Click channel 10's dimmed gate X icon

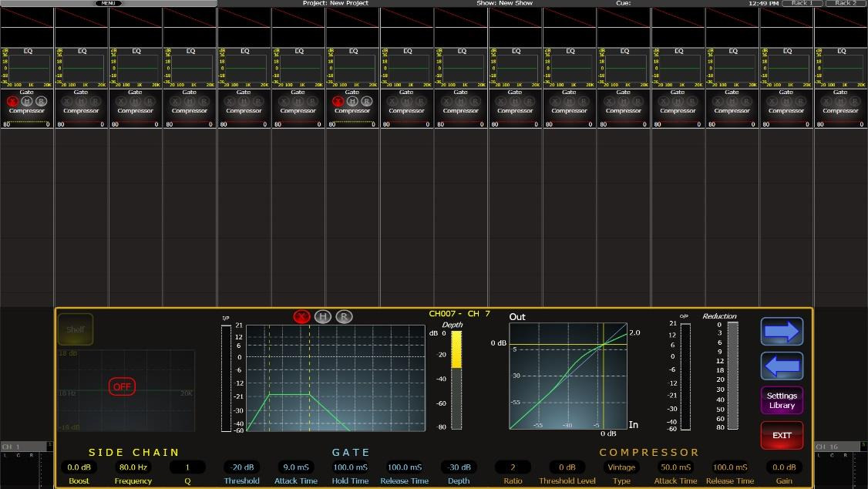[x=501, y=102]
